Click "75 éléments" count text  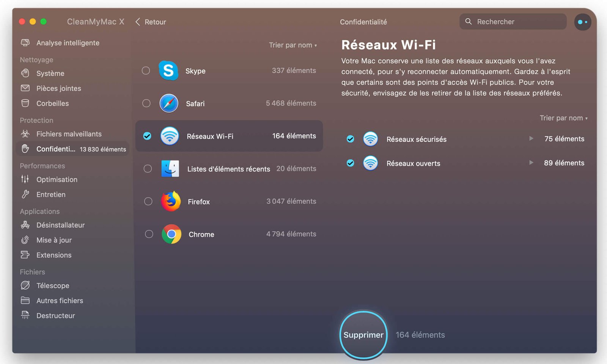coord(565,139)
